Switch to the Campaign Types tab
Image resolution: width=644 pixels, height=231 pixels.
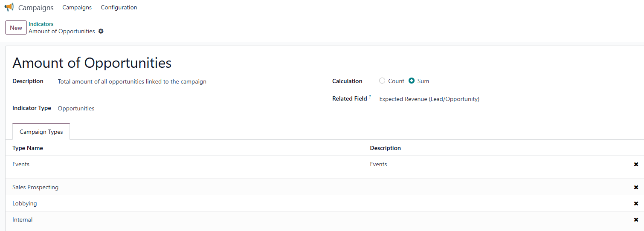(41, 132)
